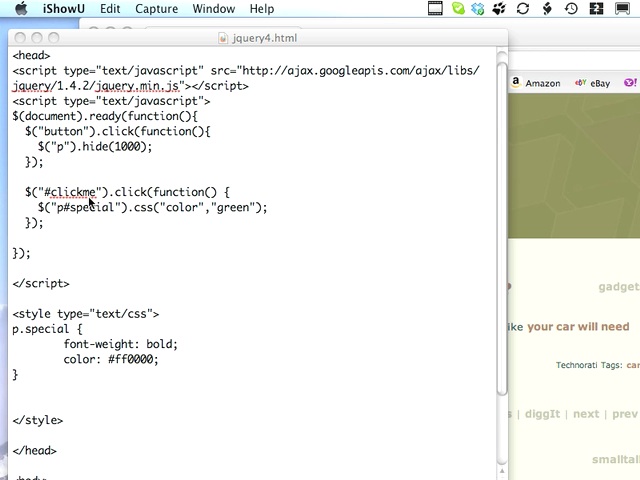Click the Dropbox menu bar icon
This screenshot has height=480, width=640.
(x=478, y=9)
